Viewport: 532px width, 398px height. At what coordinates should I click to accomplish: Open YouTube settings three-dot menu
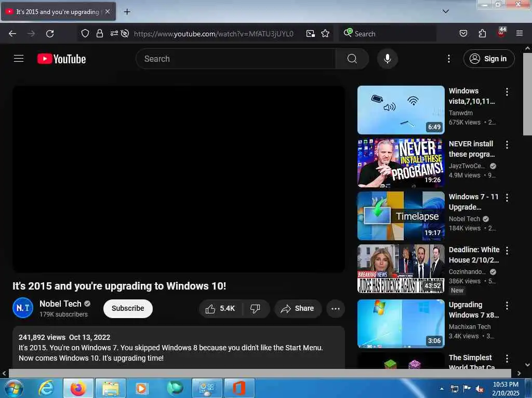pos(448,59)
